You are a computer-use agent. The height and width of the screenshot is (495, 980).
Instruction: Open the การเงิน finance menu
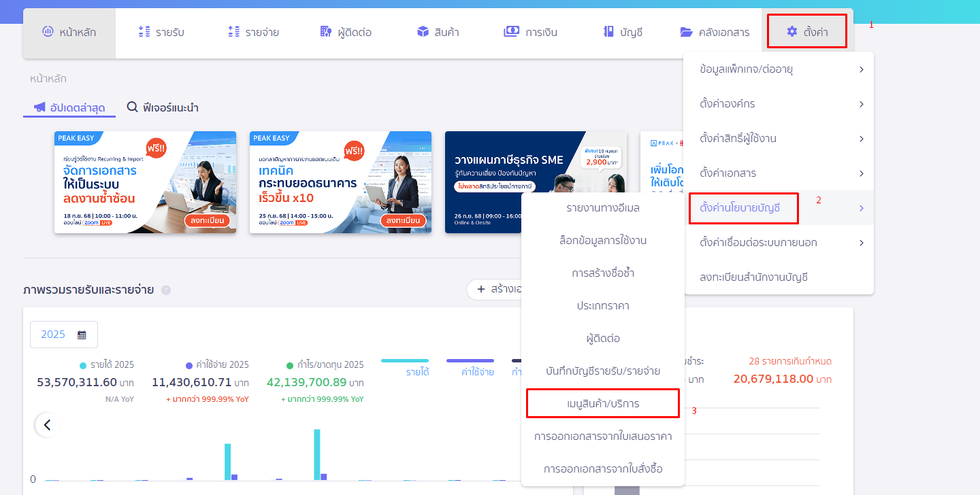[530, 32]
